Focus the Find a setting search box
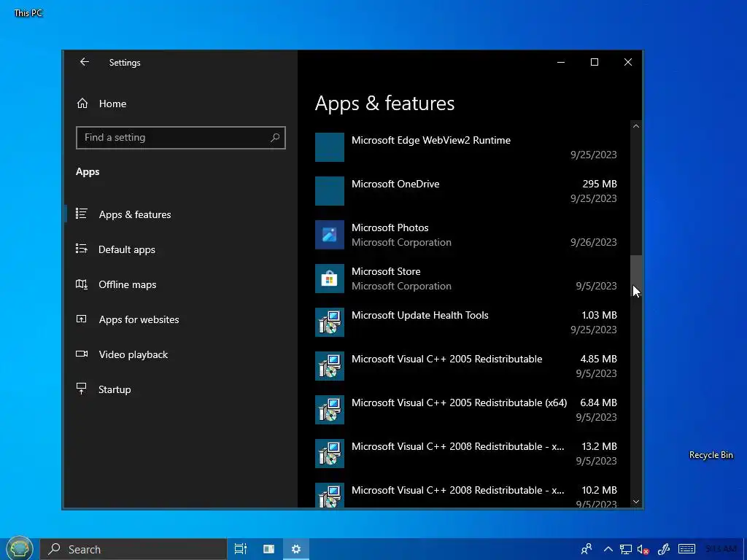The height and width of the screenshot is (560, 747). pyautogui.click(x=181, y=138)
